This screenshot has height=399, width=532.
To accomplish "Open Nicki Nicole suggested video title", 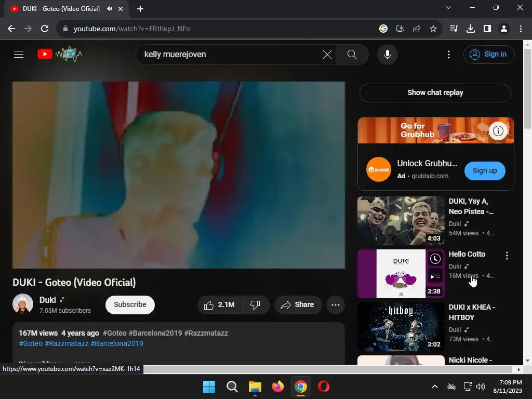I will (x=470, y=360).
